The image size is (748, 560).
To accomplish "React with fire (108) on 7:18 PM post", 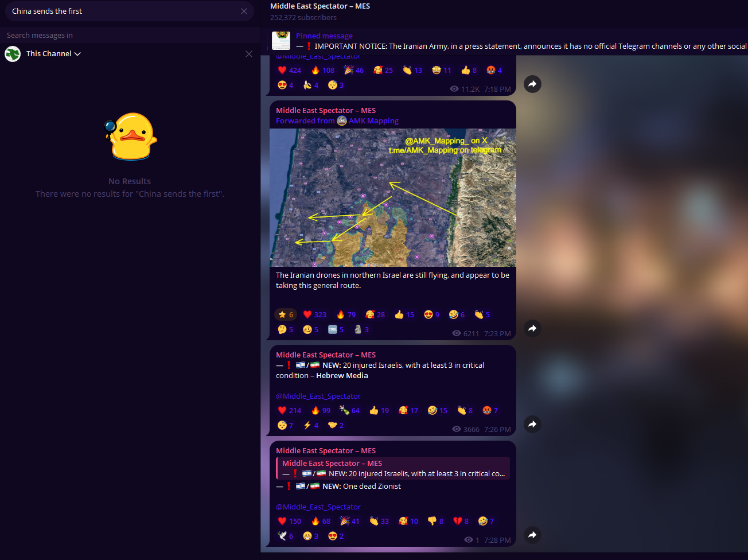I will click(x=322, y=71).
